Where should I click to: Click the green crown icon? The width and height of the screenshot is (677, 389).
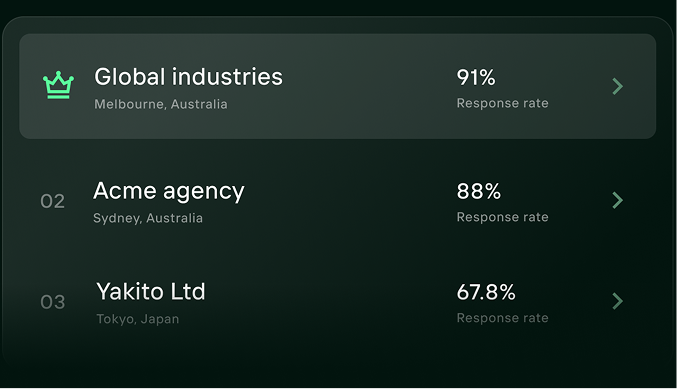click(x=58, y=85)
